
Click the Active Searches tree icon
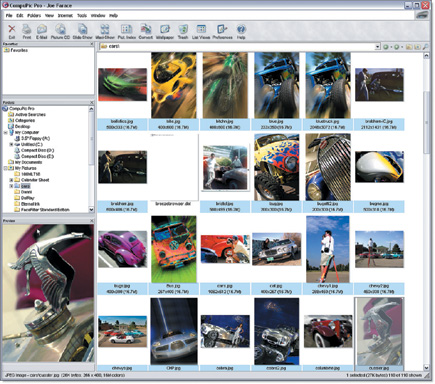pyautogui.click(x=11, y=115)
